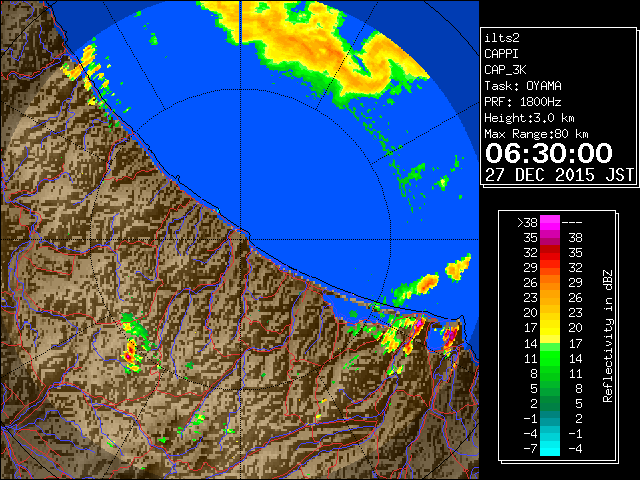Pick the magenta >38 dBZ color band
Viewport: 640px width, 480px height.
[x=550, y=223]
